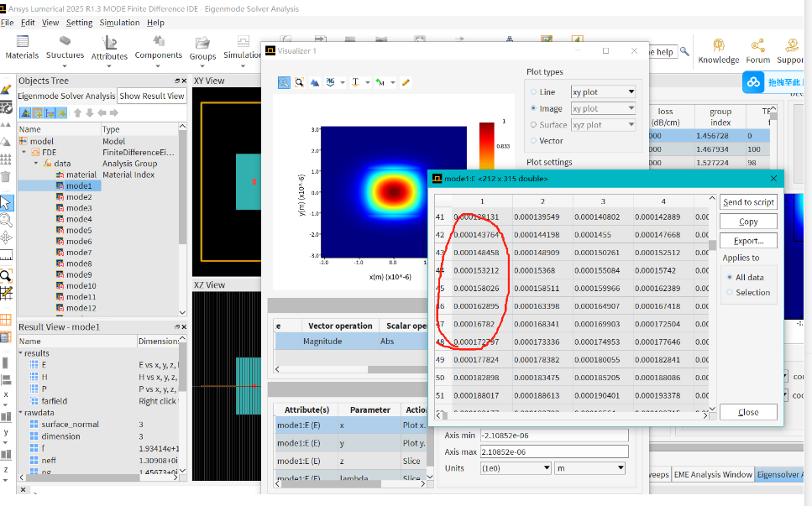Open the units dropdown showing m
Image resolution: width=812 pixels, height=506 pixels.
click(x=589, y=467)
